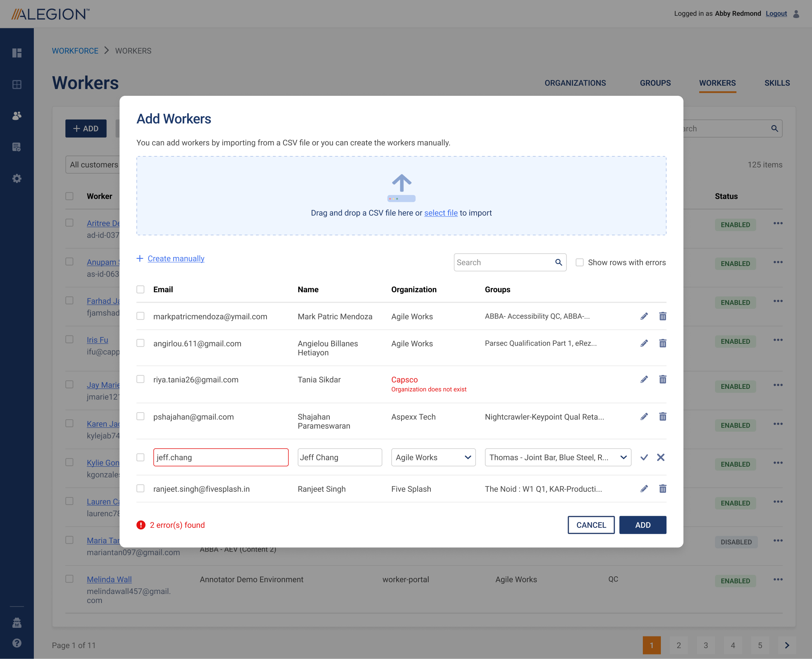Edit the pshajahan@gmail.com row with pencil

click(x=644, y=416)
